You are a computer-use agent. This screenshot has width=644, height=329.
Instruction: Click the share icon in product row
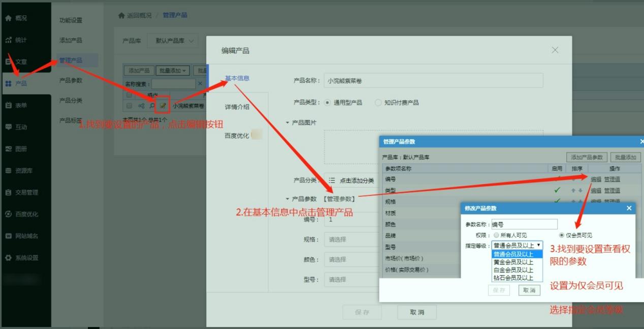click(141, 106)
